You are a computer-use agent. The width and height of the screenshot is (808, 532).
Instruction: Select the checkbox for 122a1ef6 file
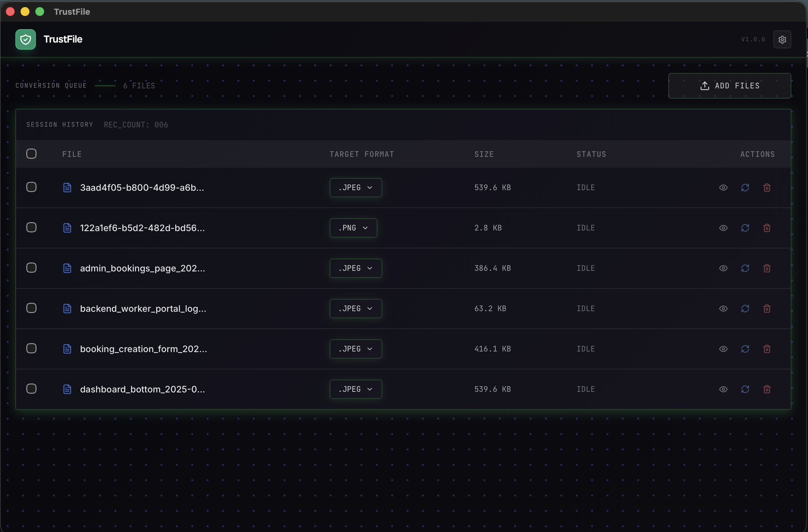(x=31, y=228)
